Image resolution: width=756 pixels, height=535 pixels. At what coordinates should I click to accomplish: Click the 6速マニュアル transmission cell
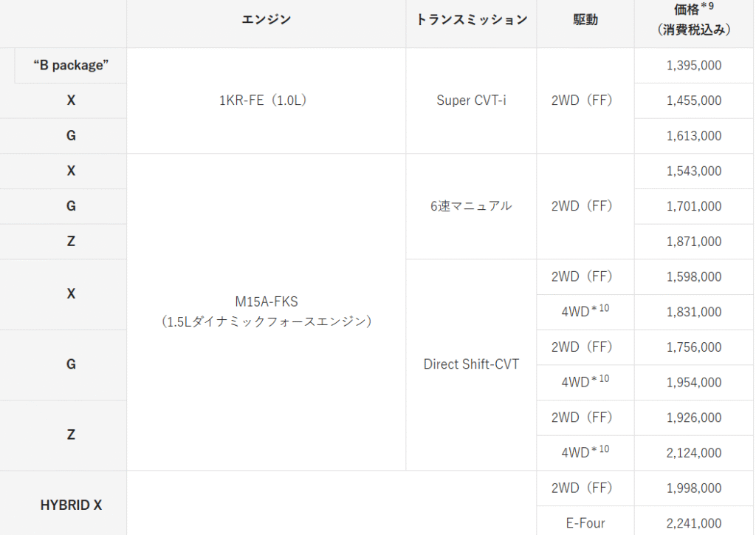(x=471, y=206)
